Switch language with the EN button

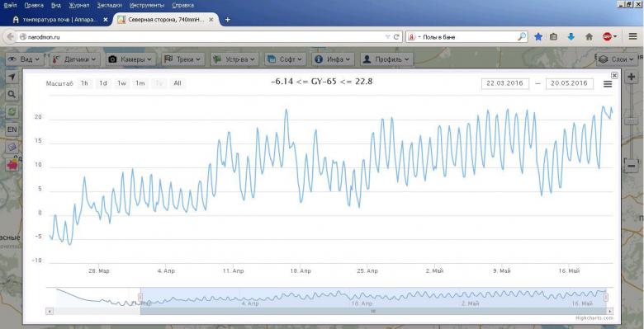coord(12,129)
